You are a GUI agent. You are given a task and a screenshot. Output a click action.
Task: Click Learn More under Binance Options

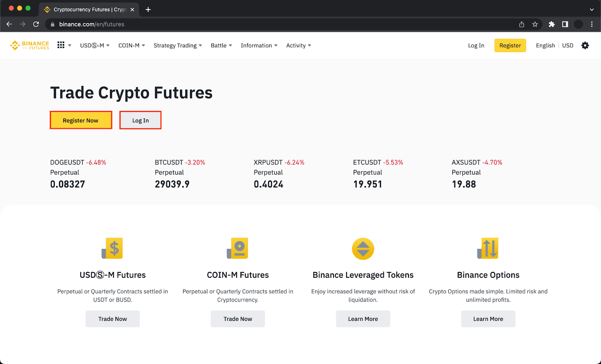tap(488, 319)
